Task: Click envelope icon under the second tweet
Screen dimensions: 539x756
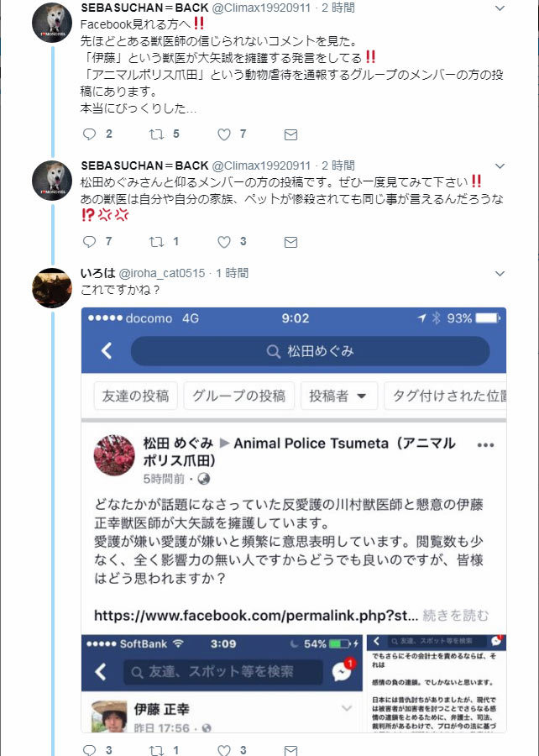Action: coord(290,242)
